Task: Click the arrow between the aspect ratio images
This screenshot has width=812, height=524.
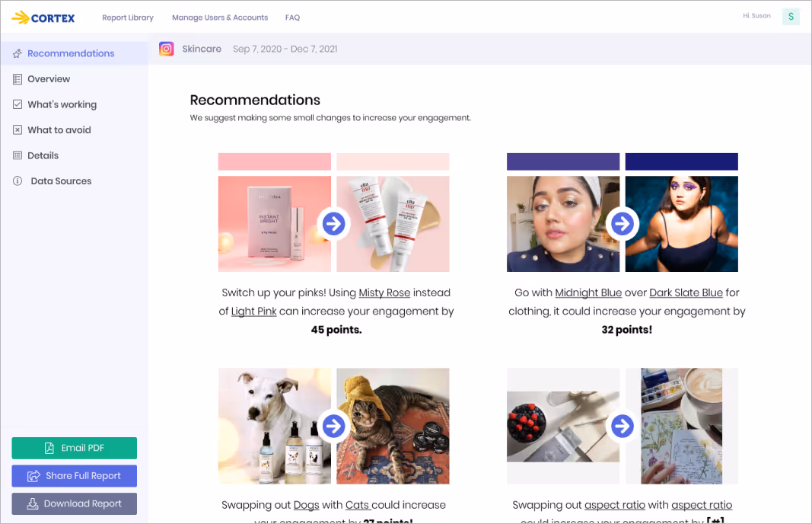Action: tap(623, 426)
